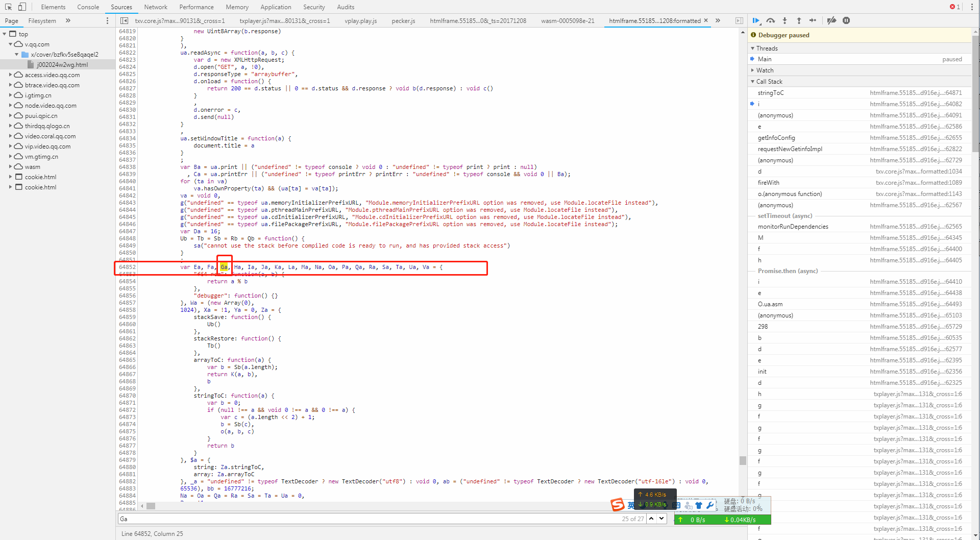This screenshot has height=540, width=980.
Task: Activate the inspect element picker icon
Action: tap(8, 7)
